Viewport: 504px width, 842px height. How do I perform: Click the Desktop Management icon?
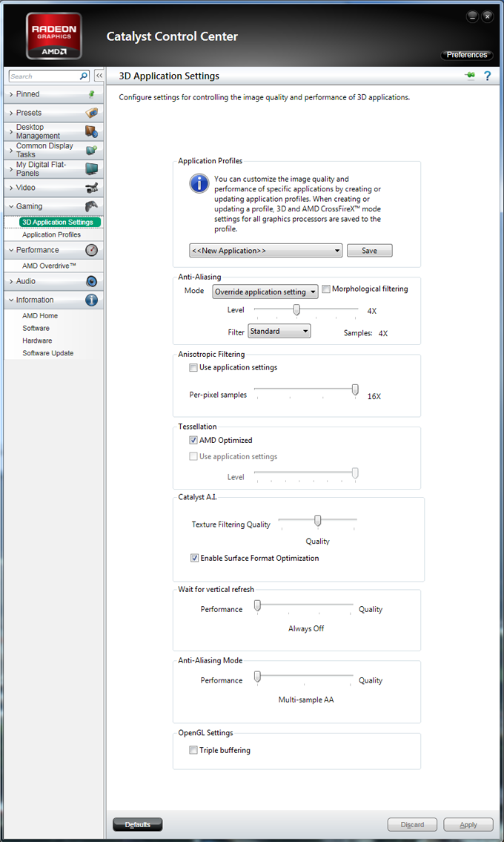pos(91,131)
